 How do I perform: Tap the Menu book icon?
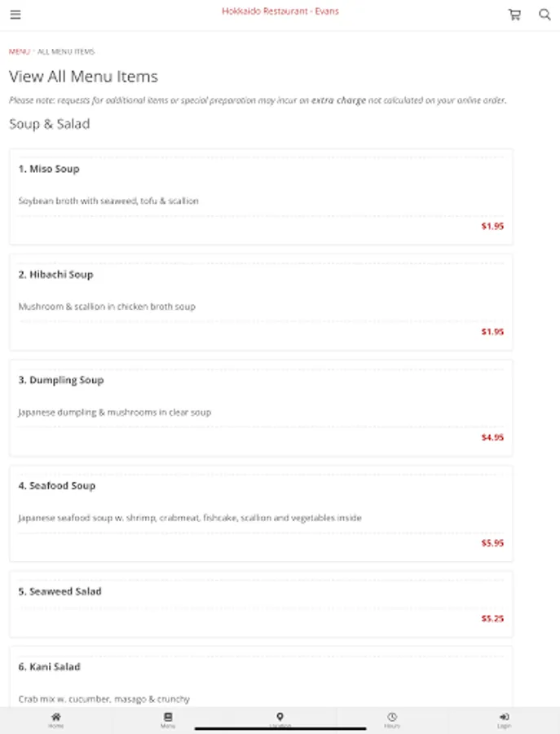168,719
